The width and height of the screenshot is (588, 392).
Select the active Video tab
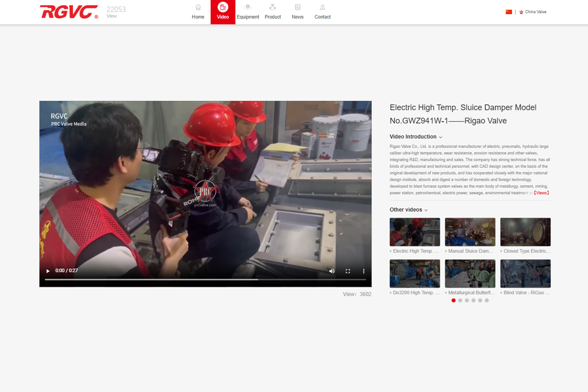[x=223, y=12]
